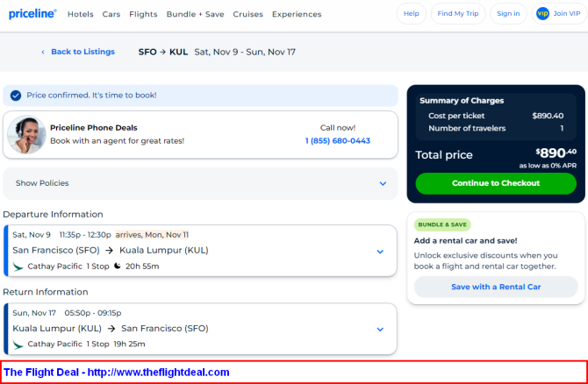588x384 pixels.
Task: Click 'Priceline Phone Deals' heading
Action: [x=94, y=128]
